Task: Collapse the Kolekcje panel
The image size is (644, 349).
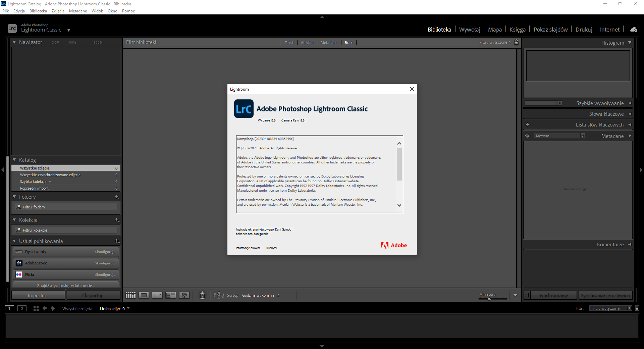Action: pos(14,220)
